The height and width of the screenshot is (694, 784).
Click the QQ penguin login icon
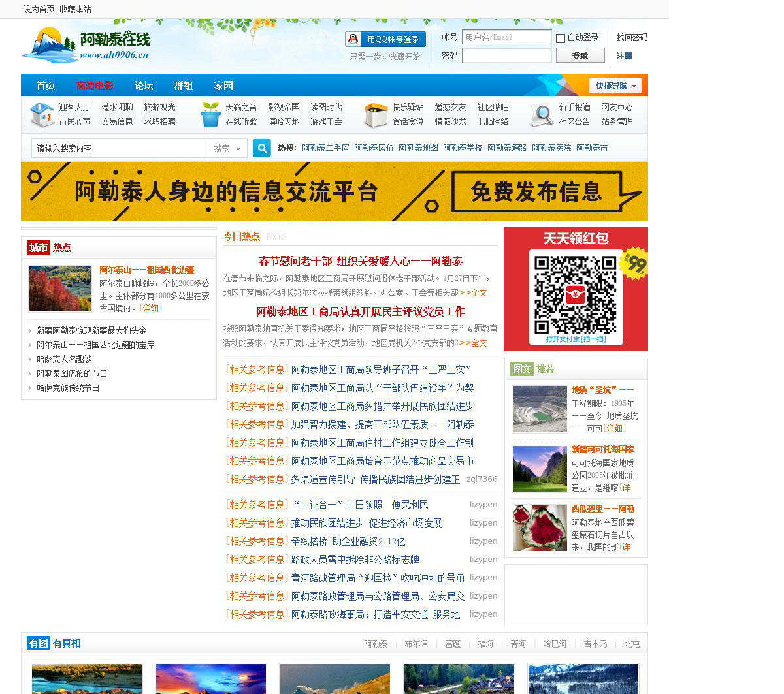point(353,39)
